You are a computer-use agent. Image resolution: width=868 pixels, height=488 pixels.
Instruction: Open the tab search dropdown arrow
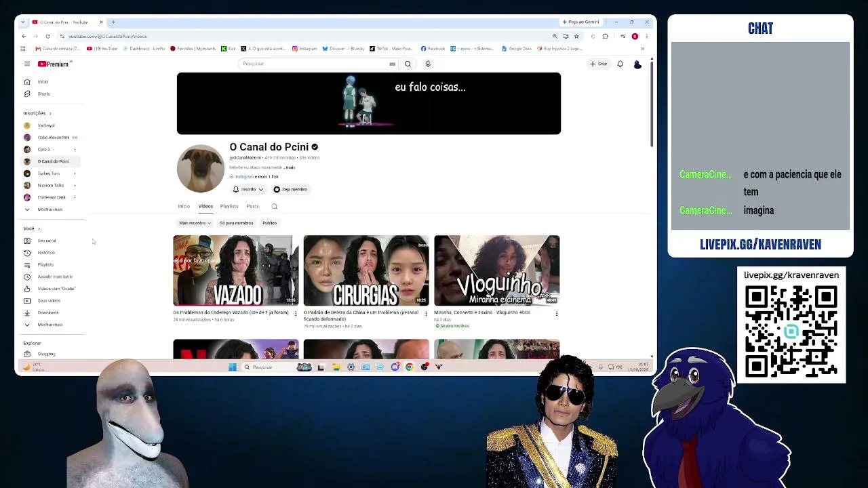(x=23, y=22)
